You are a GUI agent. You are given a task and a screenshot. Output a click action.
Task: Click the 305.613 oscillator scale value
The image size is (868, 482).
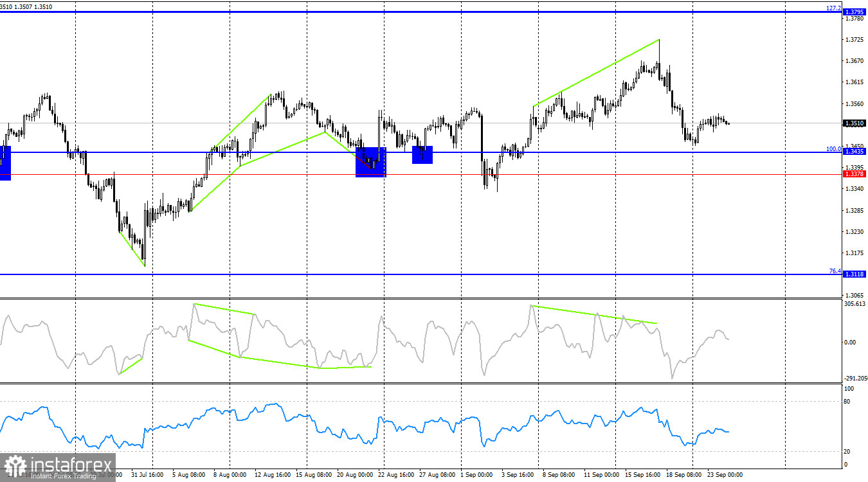tap(856, 304)
